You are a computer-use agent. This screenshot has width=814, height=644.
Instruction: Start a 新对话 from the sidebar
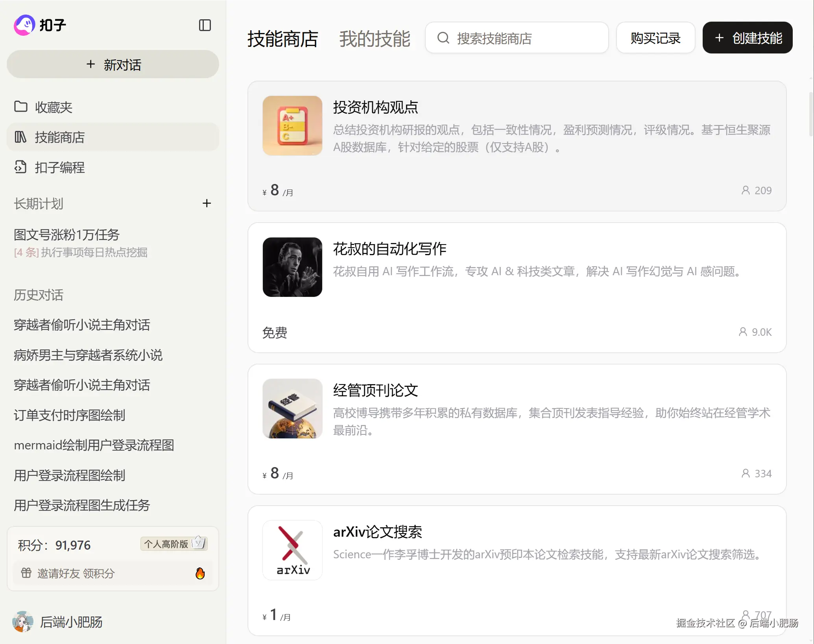point(113,64)
